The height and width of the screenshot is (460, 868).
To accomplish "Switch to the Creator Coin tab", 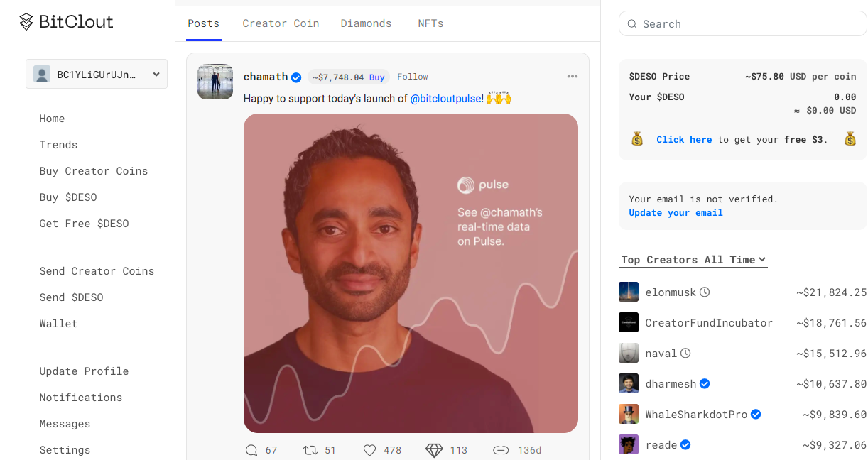I will point(281,23).
